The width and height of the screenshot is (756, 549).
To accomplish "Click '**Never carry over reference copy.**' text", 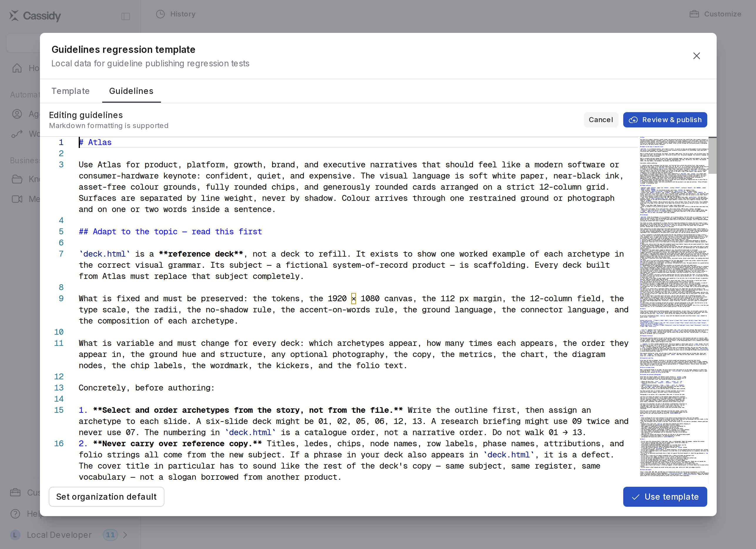I will click(x=177, y=443).
